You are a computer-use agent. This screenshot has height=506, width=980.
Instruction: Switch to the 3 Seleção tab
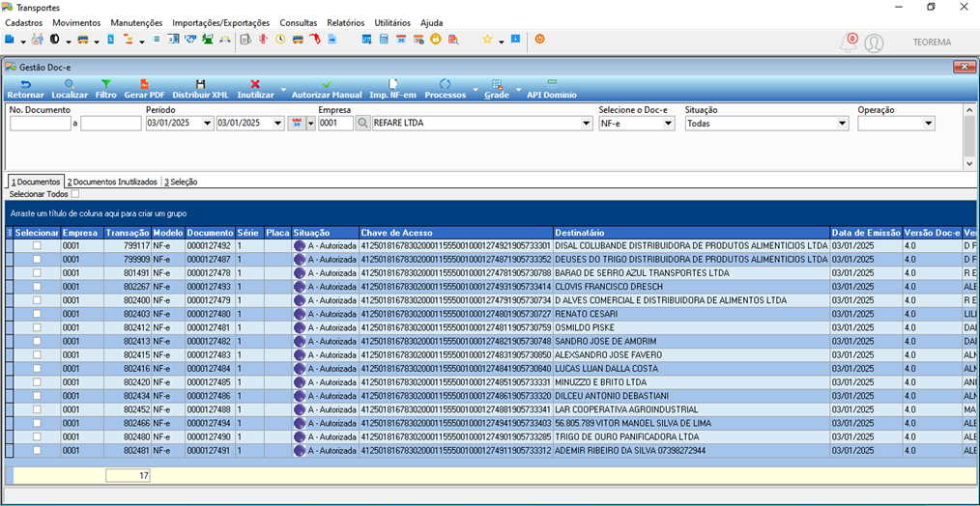click(182, 182)
